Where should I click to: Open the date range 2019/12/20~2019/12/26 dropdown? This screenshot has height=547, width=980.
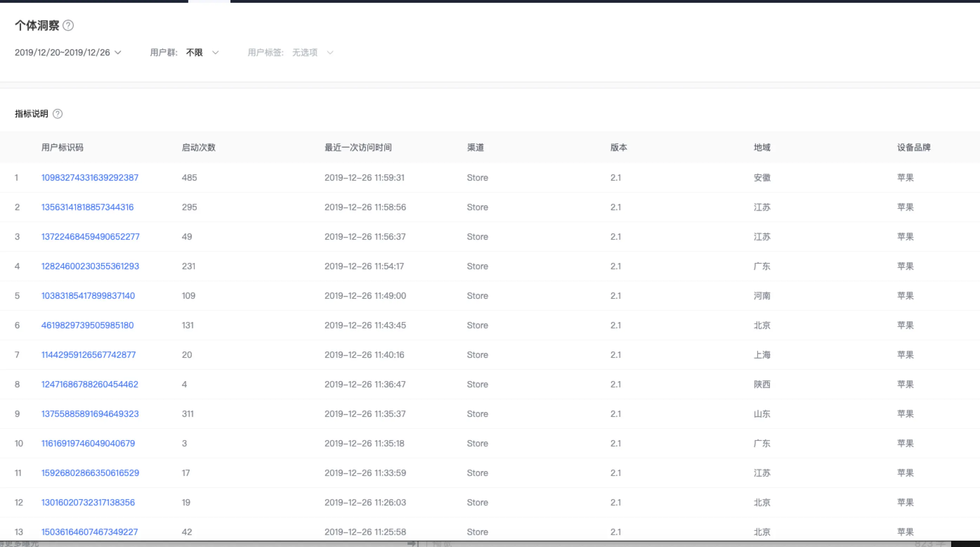point(68,52)
